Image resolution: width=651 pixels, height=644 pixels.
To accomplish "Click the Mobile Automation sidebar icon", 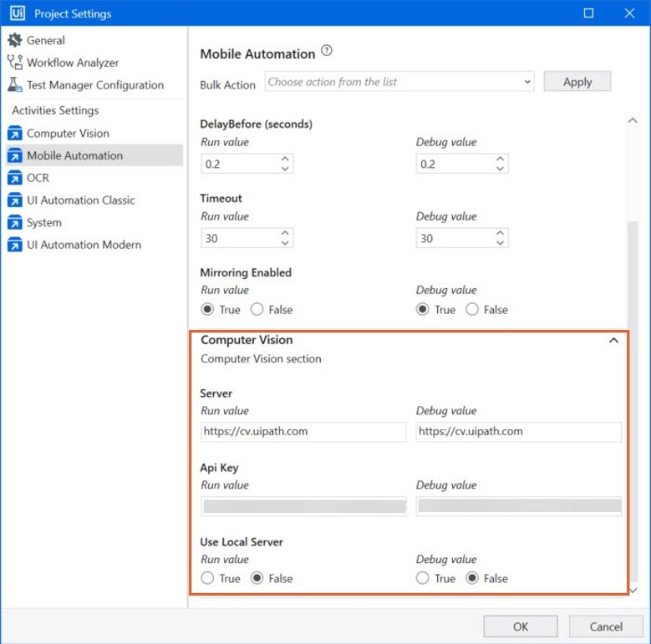I will tap(15, 155).
